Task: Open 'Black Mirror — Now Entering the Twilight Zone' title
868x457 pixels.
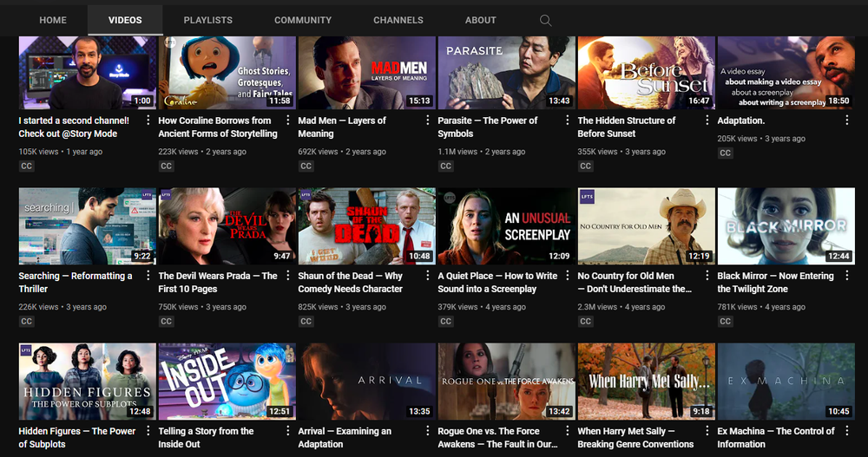Action: 775,282
